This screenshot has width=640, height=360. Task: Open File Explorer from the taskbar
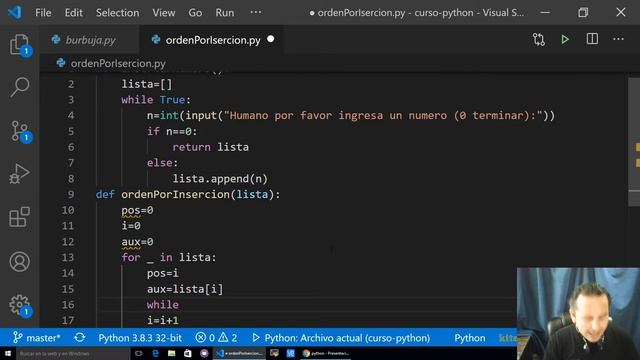pos(171,353)
